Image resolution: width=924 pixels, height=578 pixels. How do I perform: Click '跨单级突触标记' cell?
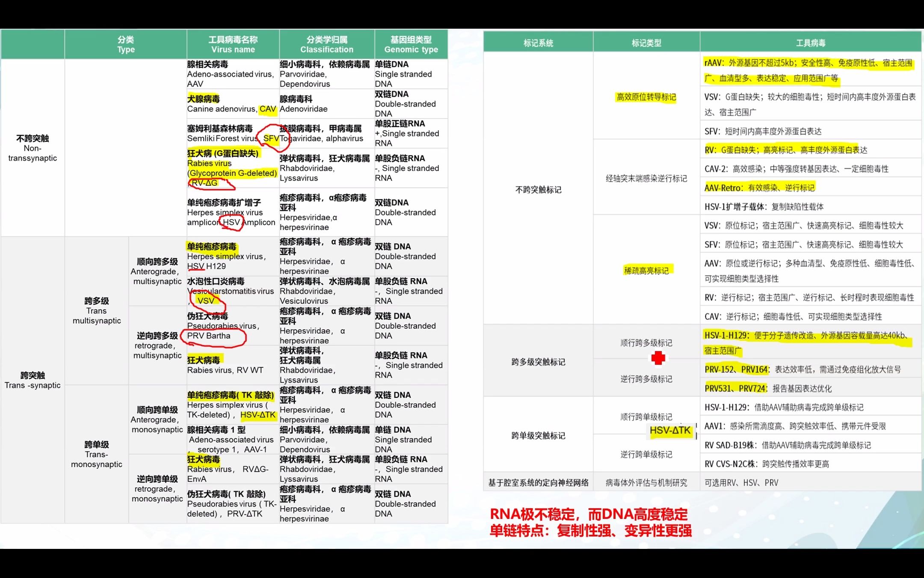(538, 435)
